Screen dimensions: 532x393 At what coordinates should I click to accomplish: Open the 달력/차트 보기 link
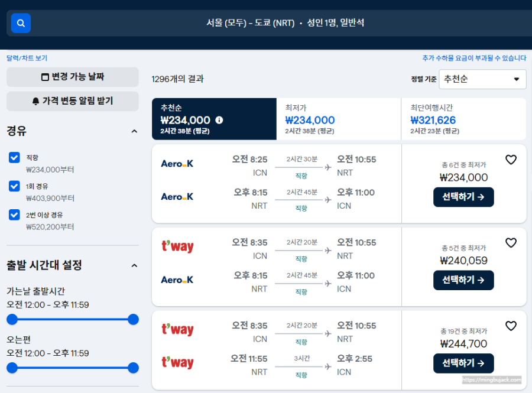[x=27, y=58]
